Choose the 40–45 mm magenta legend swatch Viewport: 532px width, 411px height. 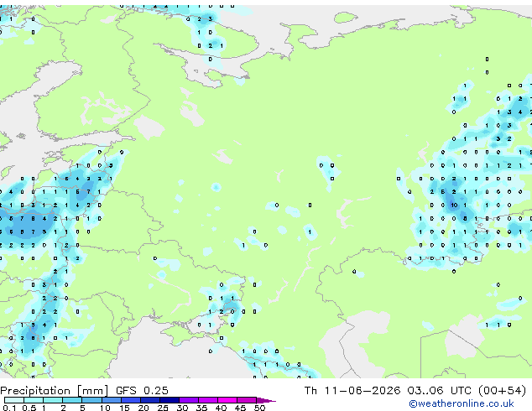(227, 400)
